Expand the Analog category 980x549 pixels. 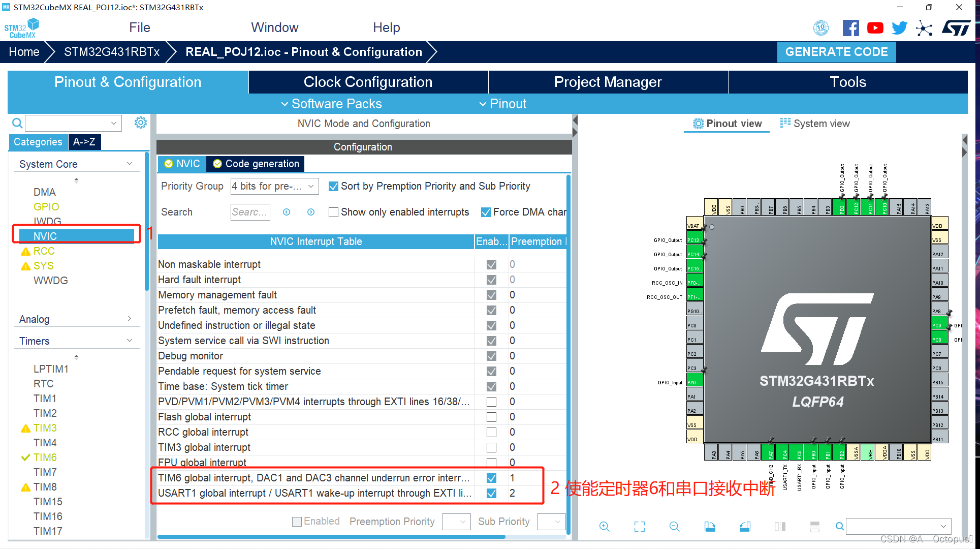tap(130, 319)
